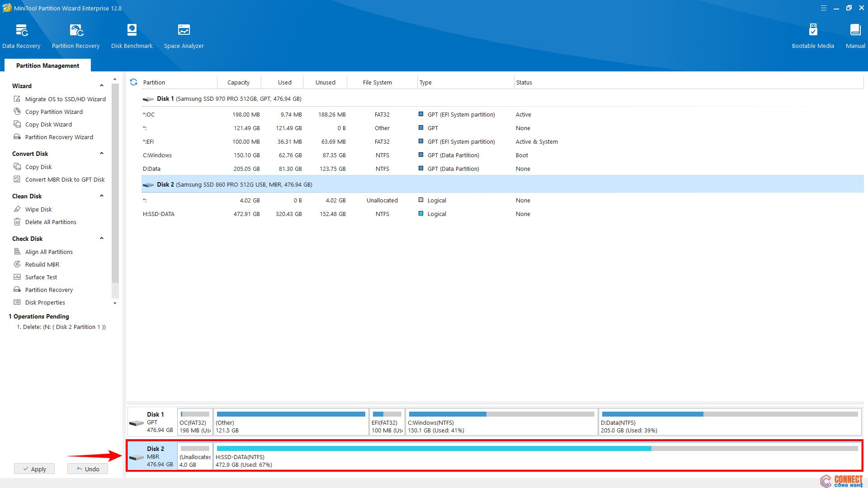Click the Undo button

click(88, 469)
